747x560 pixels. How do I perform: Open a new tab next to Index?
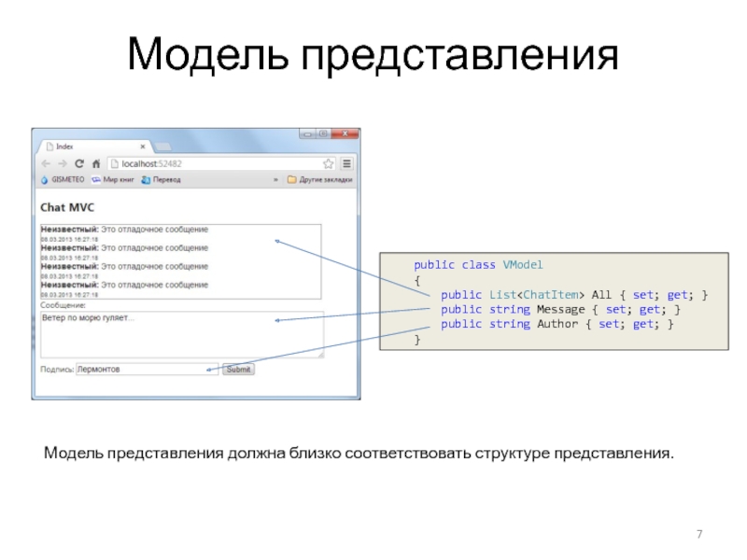[162, 147]
